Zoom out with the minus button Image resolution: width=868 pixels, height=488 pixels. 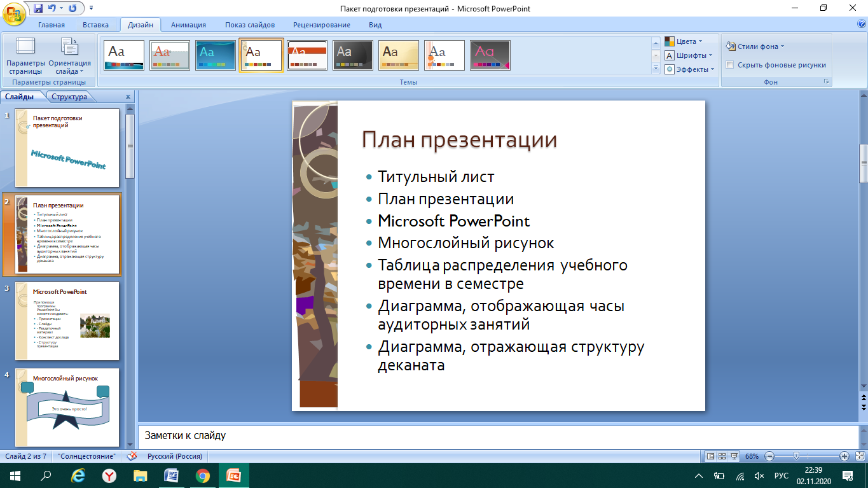coord(769,456)
